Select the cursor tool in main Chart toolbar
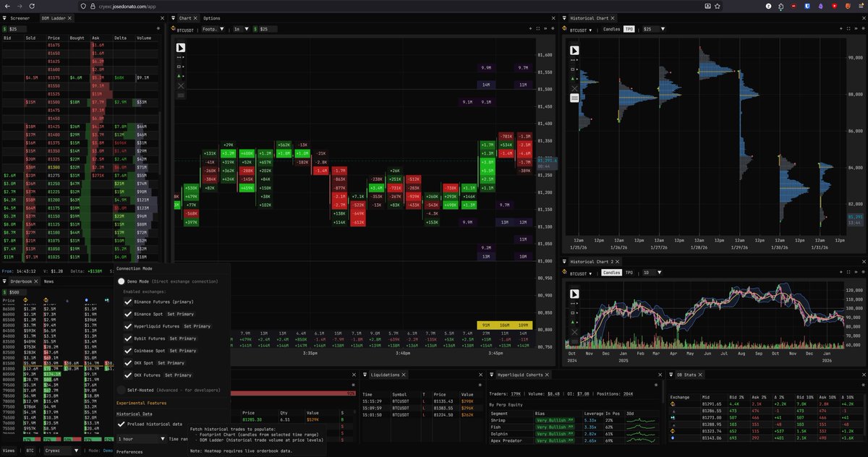Image resolution: width=868 pixels, height=457 pixels. point(181,48)
